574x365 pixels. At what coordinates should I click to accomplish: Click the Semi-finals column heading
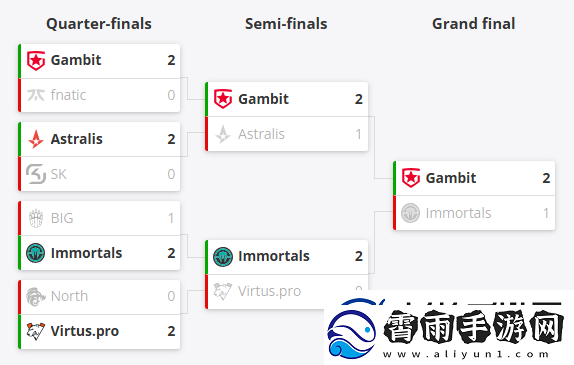pyautogui.click(x=286, y=24)
